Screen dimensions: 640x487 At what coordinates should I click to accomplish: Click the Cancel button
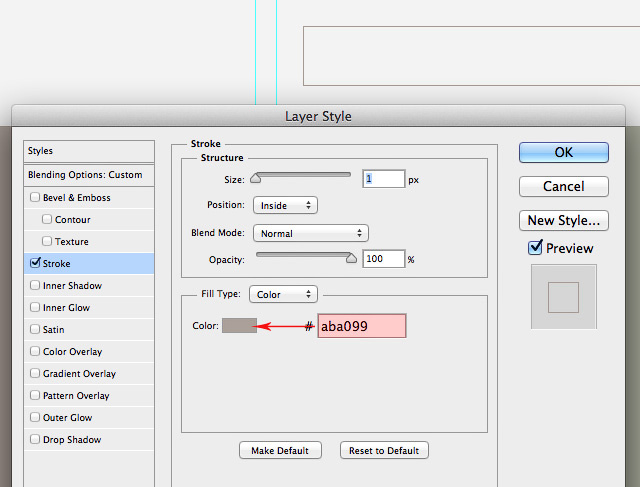(x=564, y=187)
